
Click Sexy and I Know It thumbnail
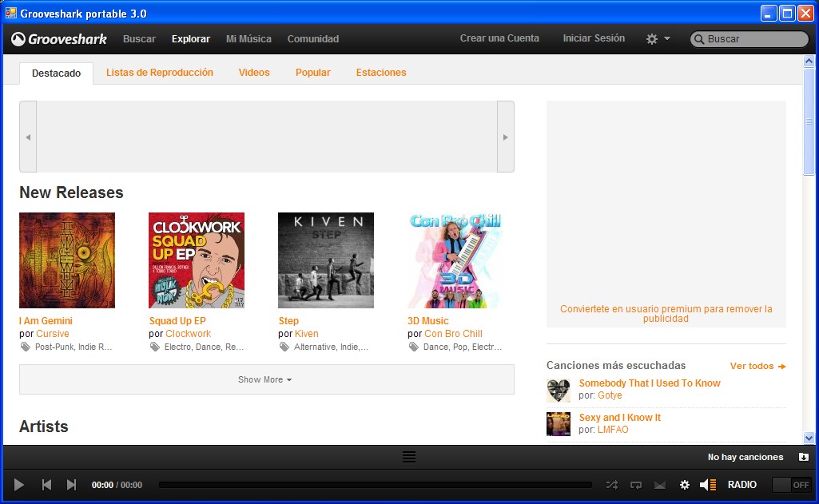pos(559,424)
